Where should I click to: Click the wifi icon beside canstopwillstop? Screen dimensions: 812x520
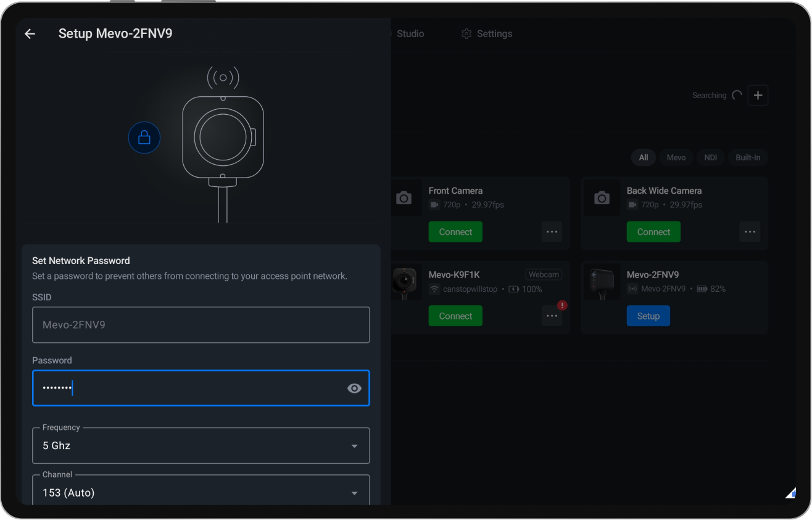434,289
